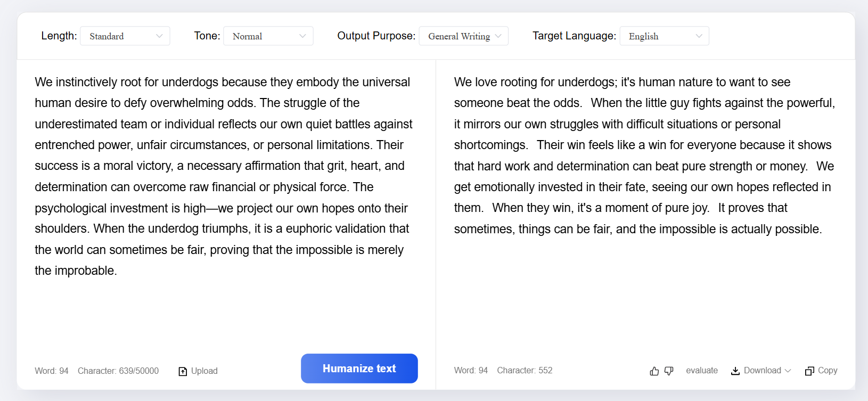Click the evaluate link

coord(701,371)
